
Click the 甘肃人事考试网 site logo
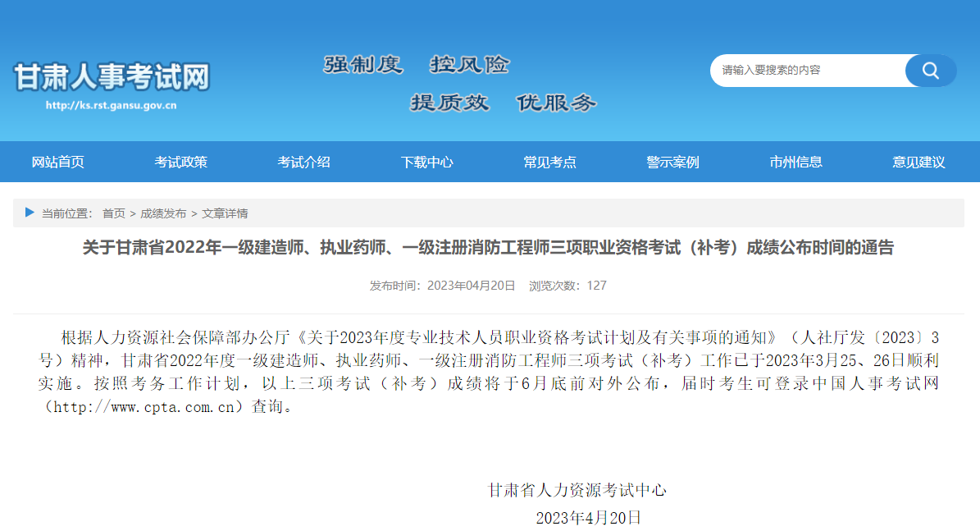[x=112, y=77]
